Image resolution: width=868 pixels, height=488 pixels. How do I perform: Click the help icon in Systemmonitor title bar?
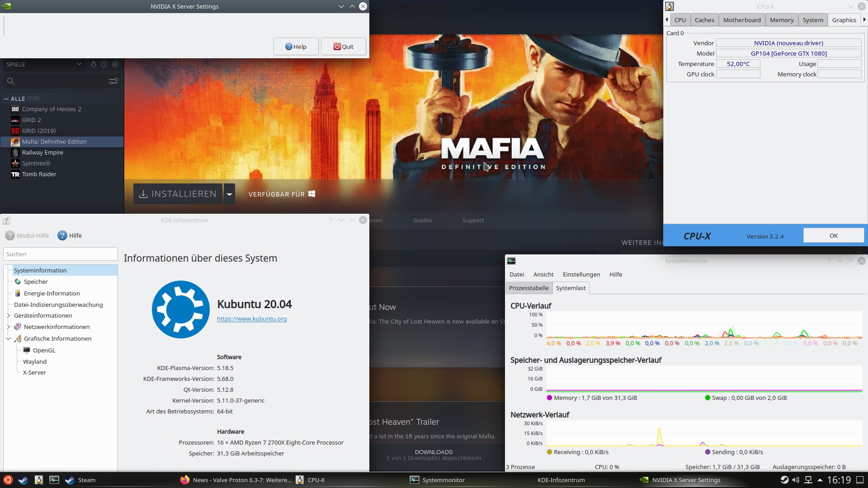point(829,261)
